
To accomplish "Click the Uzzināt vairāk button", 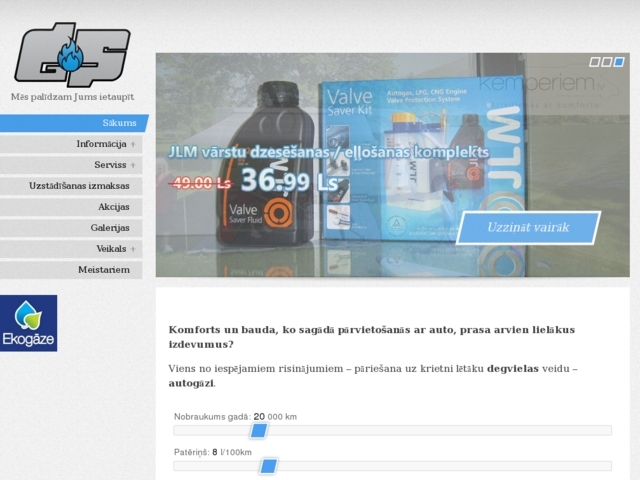I will coord(528,228).
